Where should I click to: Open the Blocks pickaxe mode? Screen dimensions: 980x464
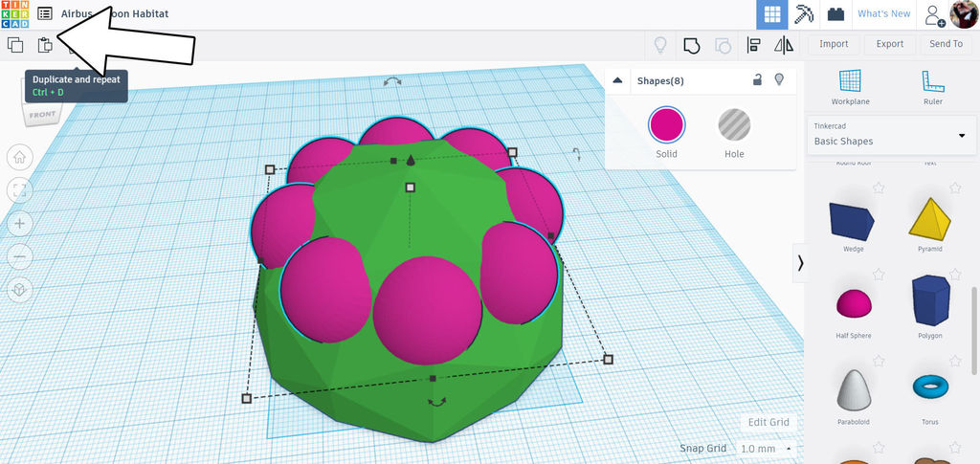point(804,14)
